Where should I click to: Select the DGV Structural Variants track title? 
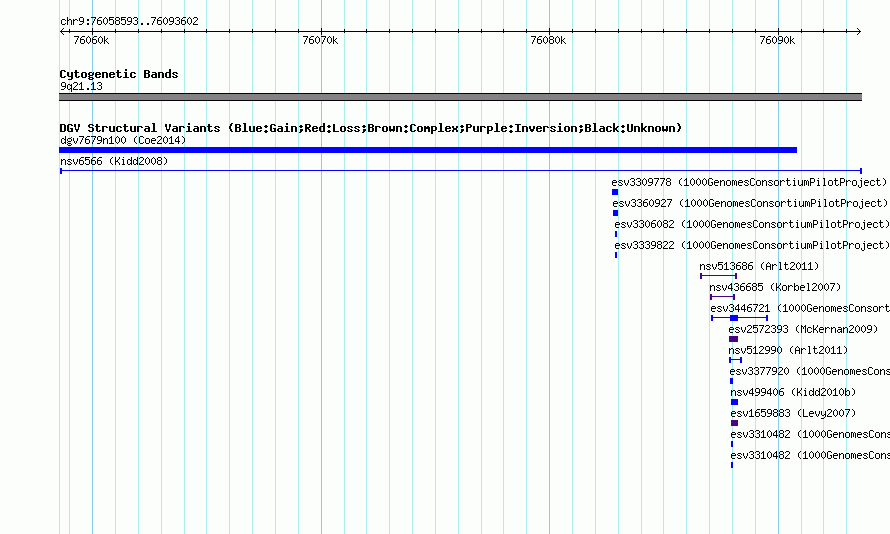pyautogui.click(x=371, y=128)
